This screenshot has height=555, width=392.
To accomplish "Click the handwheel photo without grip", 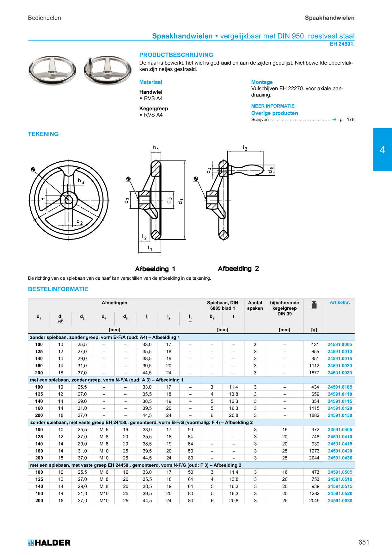I will click(52, 71).
